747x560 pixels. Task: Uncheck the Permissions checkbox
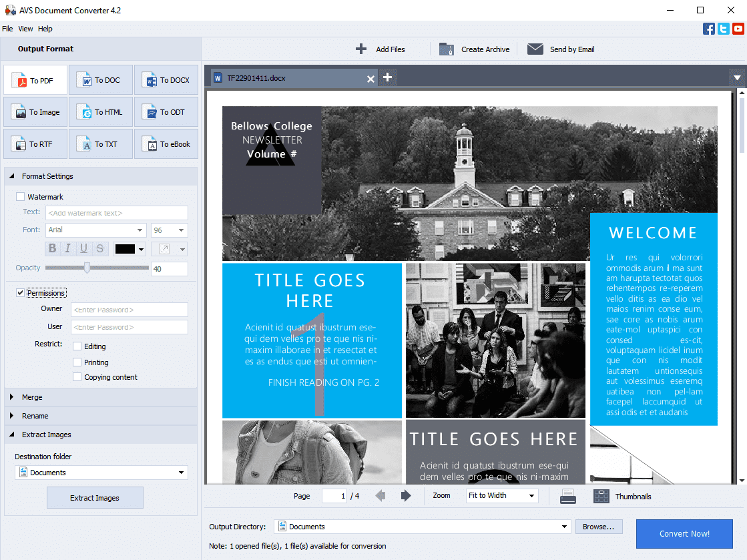[20, 292]
